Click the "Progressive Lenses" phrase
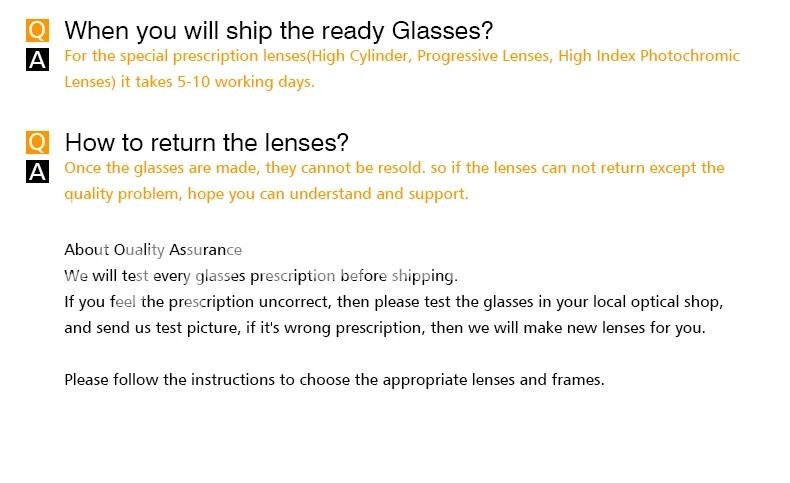The height and width of the screenshot is (483, 790). 483,56
